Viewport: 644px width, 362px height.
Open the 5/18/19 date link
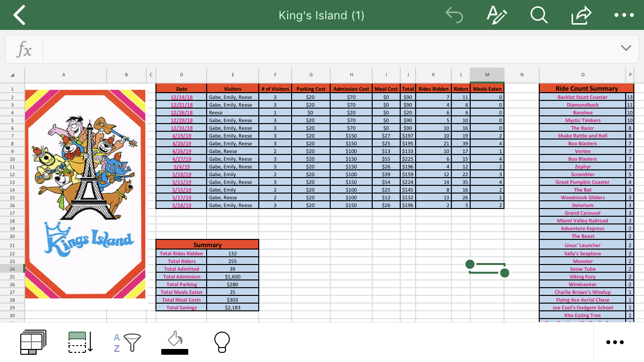pos(182,205)
